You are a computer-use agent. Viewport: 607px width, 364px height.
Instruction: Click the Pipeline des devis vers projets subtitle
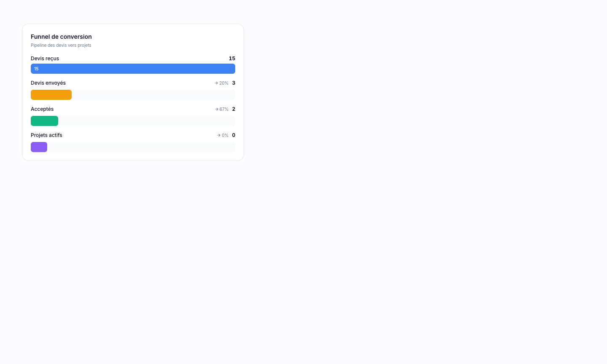(x=61, y=45)
